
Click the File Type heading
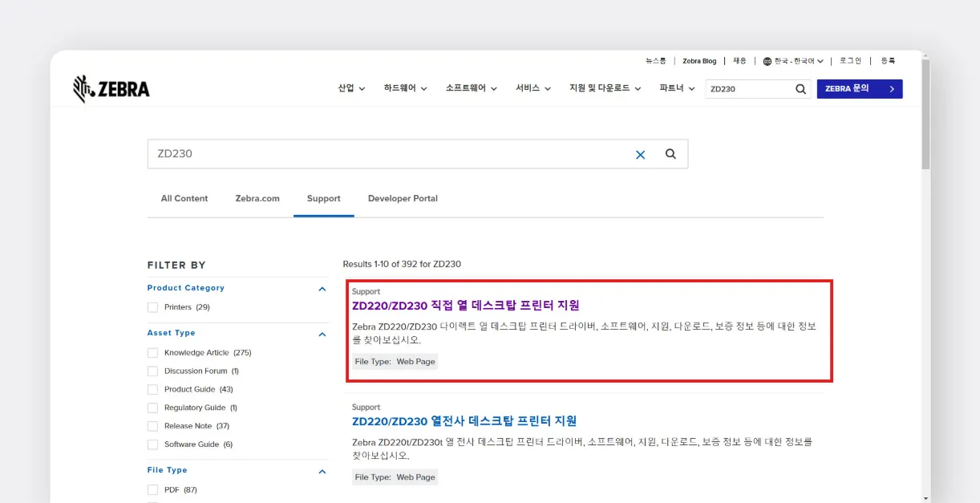point(168,470)
